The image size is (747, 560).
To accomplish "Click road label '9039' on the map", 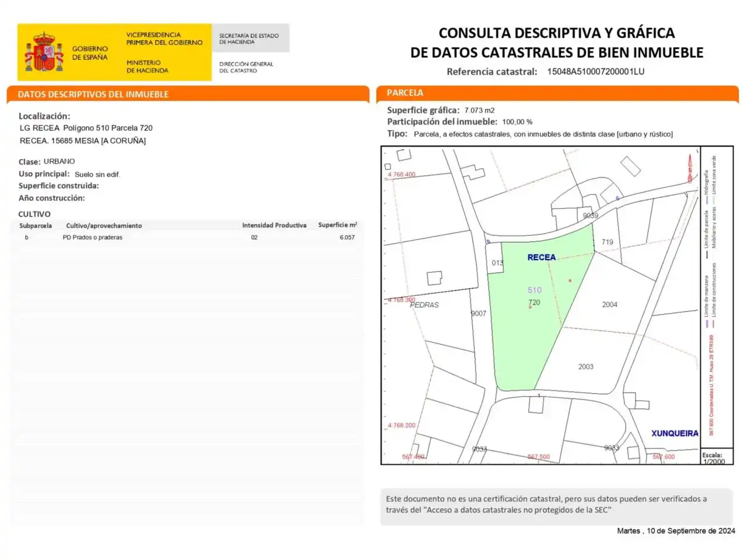I will pyautogui.click(x=591, y=216).
